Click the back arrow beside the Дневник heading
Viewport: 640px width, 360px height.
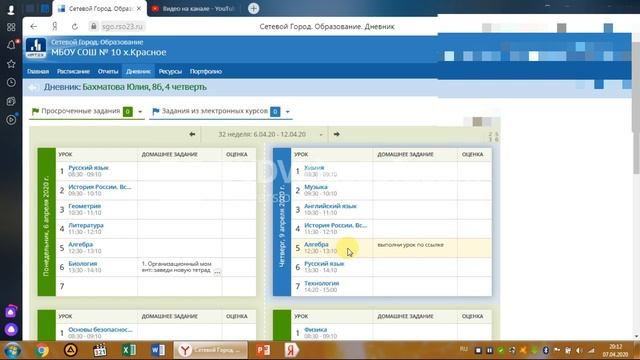pyautogui.click(x=33, y=87)
